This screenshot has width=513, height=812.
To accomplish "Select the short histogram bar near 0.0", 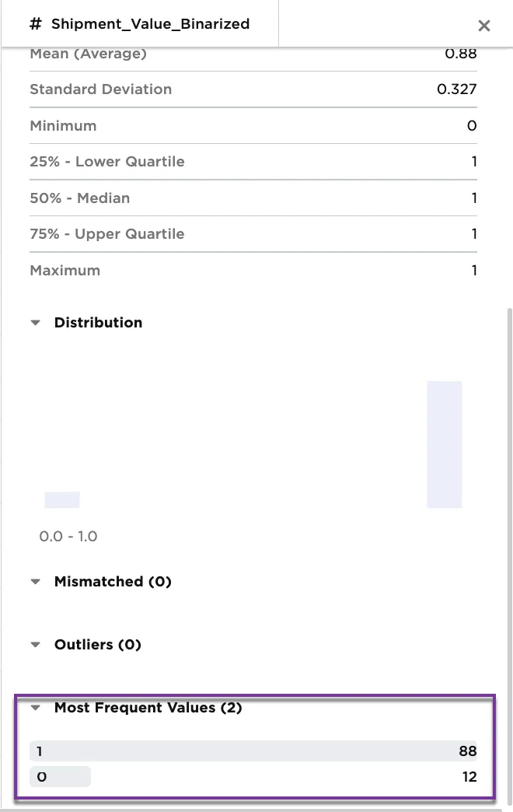I will pyautogui.click(x=61, y=499).
